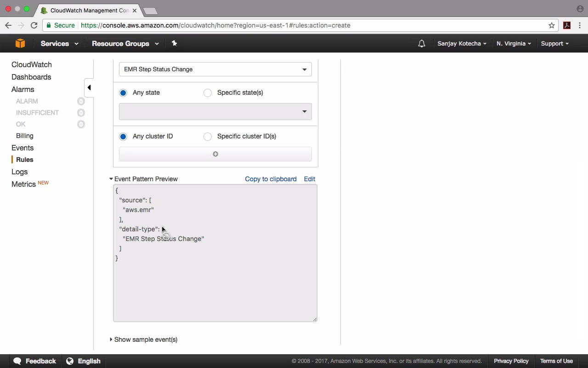Open the Resource Groups menu
The width and height of the screenshot is (588, 368).
click(125, 44)
